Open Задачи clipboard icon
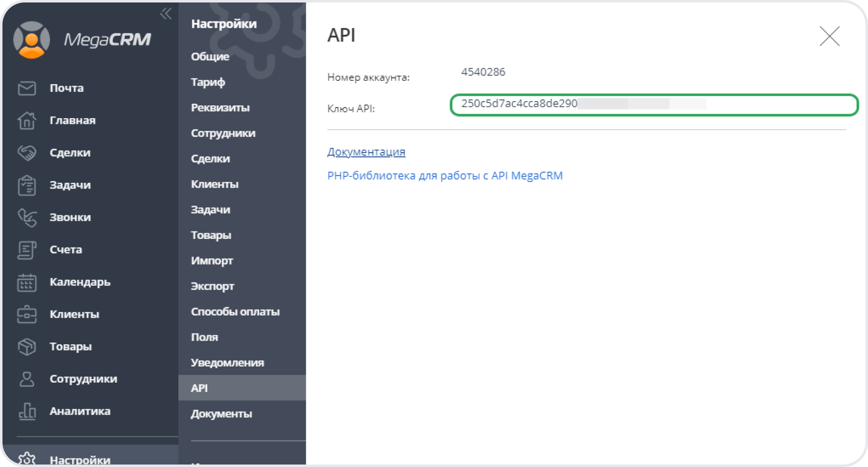Image resolution: width=868 pixels, height=467 pixels. pyautogui.click(x=27, y=185)
